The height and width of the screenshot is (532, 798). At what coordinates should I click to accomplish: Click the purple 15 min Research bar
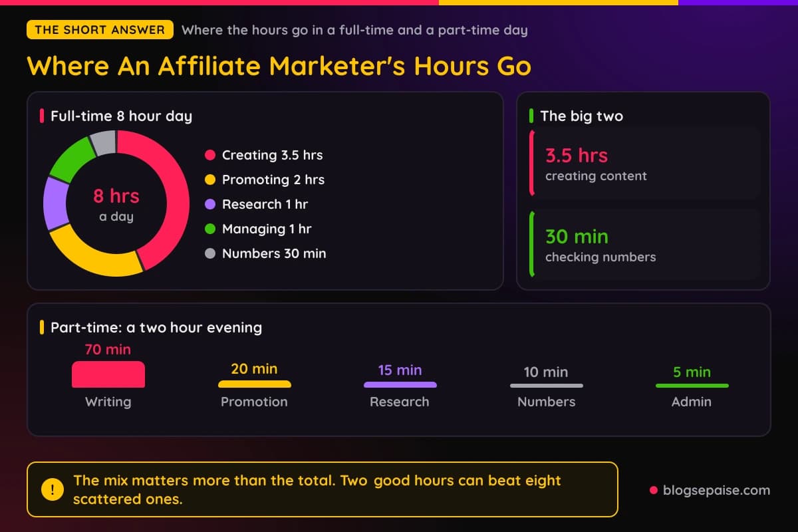point(400,385)
